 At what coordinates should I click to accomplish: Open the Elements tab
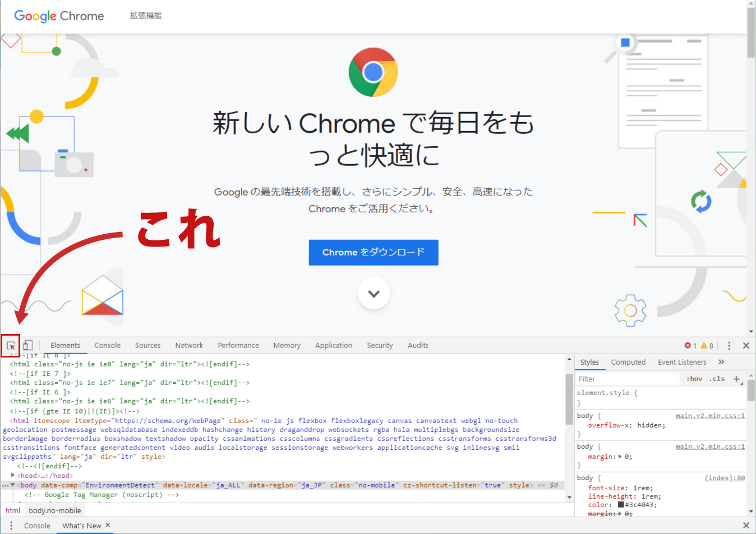coord(65,346)
